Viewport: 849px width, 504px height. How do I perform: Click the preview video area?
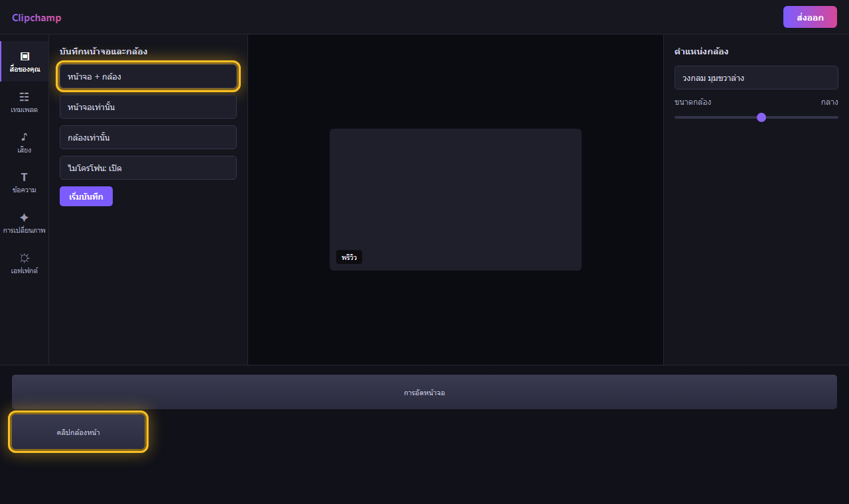point(456,200)
